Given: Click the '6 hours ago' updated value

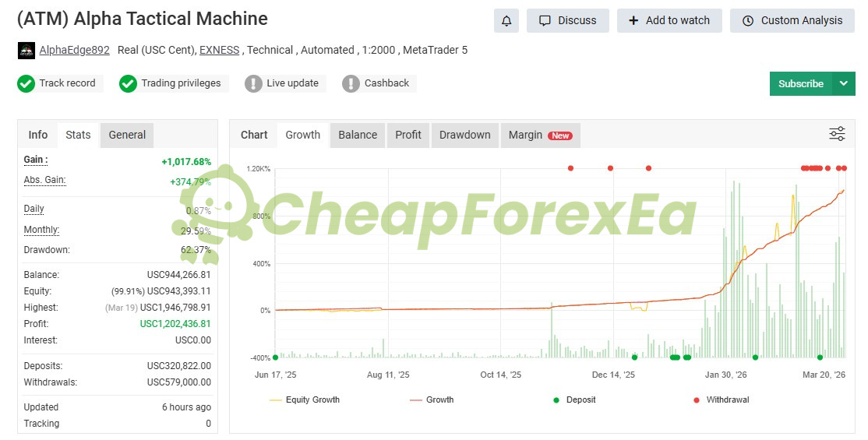Looking at the screenshot, I should pyautogui.click(x=186, y=407).
